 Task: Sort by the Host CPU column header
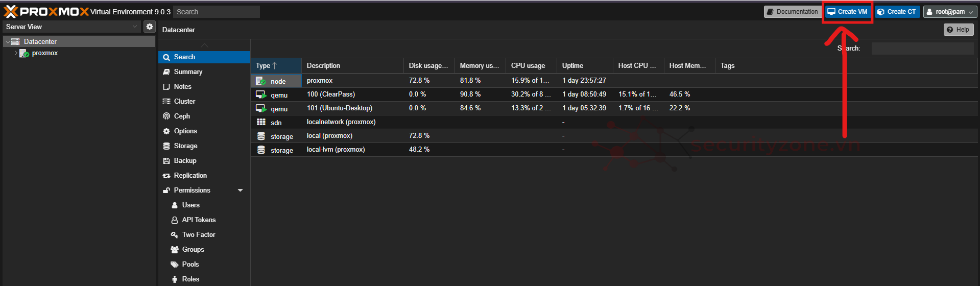[x=638, y=66]
